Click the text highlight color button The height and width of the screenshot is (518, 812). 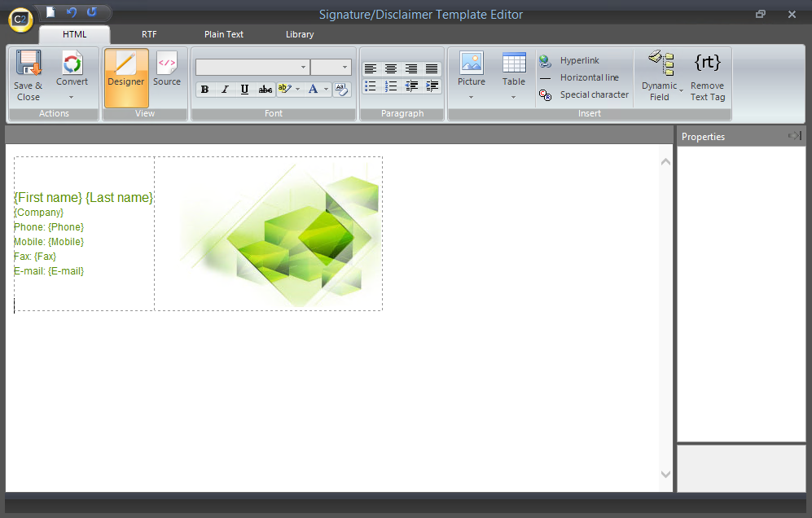(x=284, y=89)
